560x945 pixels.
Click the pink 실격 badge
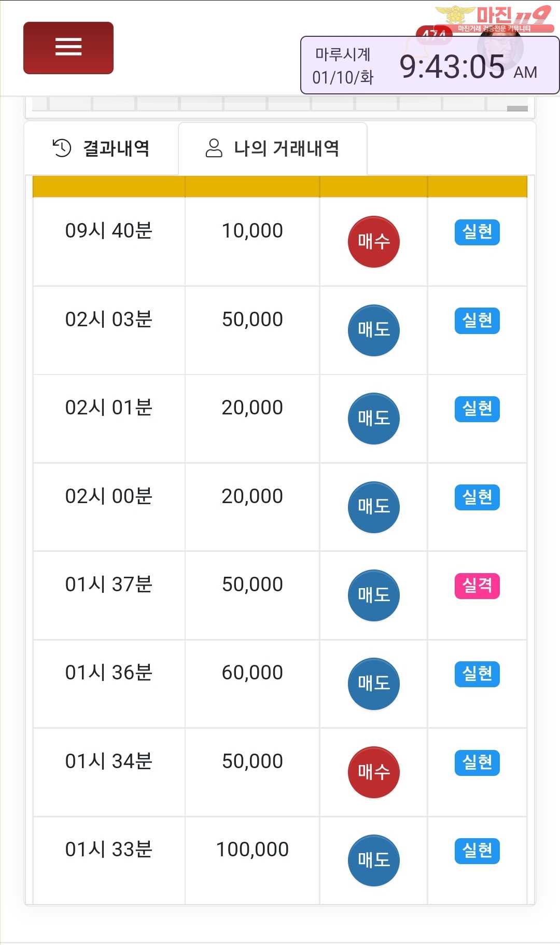pyautogui.click(x=477, y=586)
